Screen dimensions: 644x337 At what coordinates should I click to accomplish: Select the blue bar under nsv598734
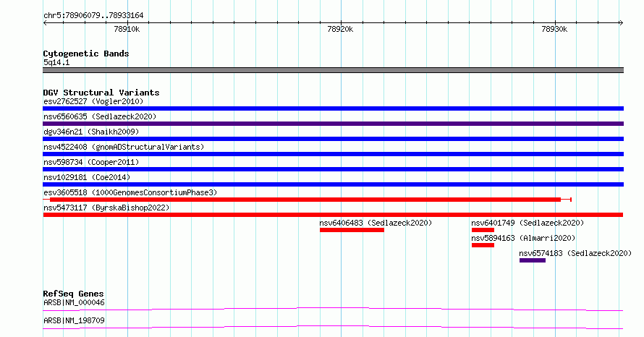(x=333, y=169)
